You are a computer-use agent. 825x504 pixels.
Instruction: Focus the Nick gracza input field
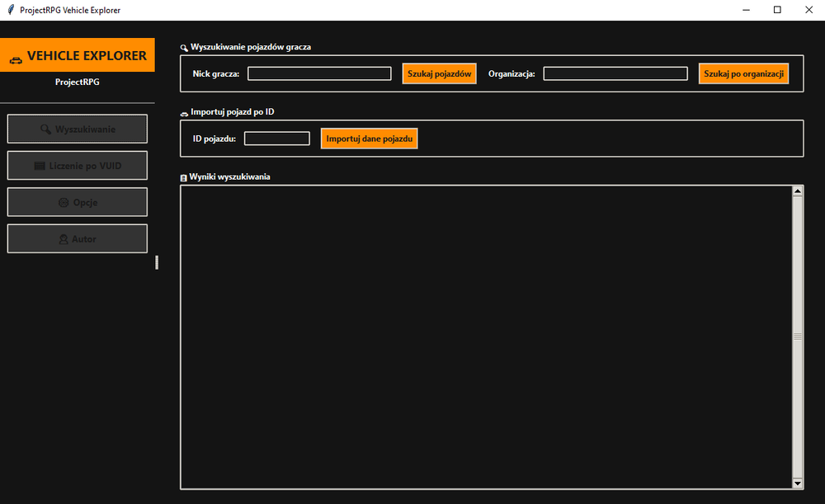(x=319, y=73)
